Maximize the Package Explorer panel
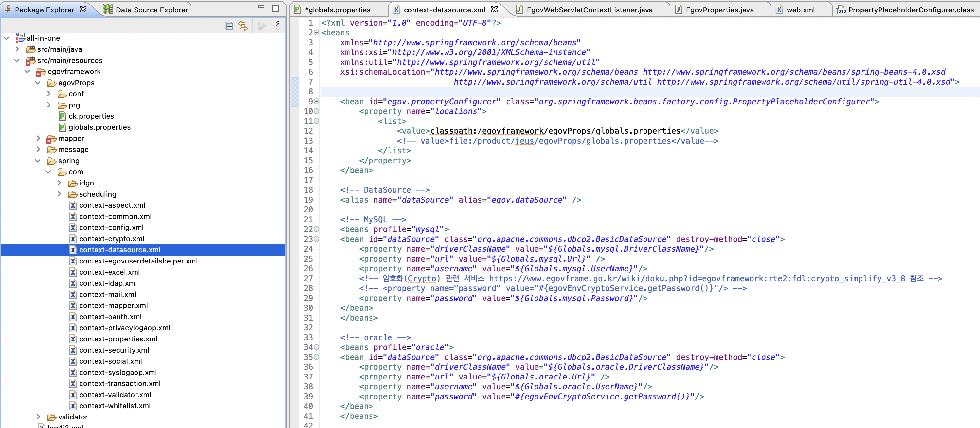The image size is (980, 428). pos(276,9)
